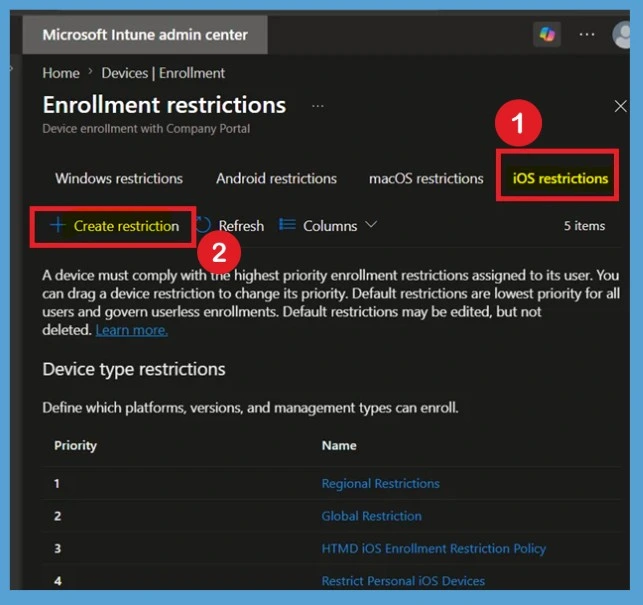Open header more options ellipsis
The width and height of the screenshot is (643, 605).
tap(587, 34)
